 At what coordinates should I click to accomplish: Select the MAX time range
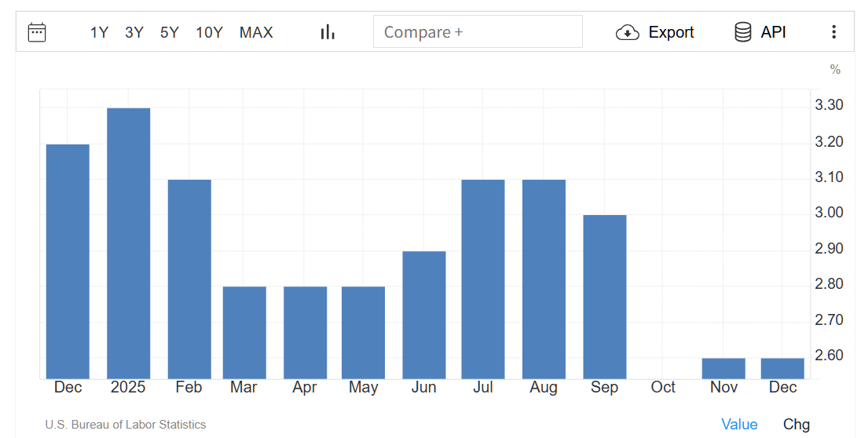(x=256, y=32)
